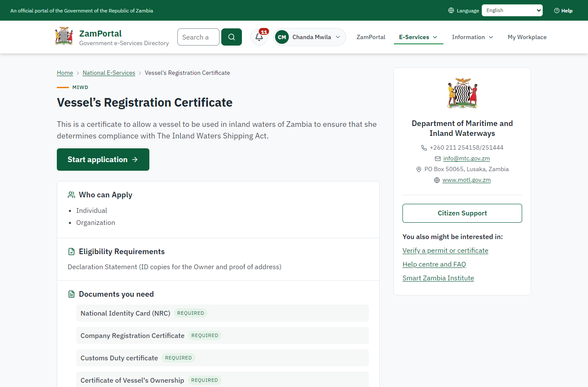
Task: Click the CM user avatar
Action: coord(282,37)
